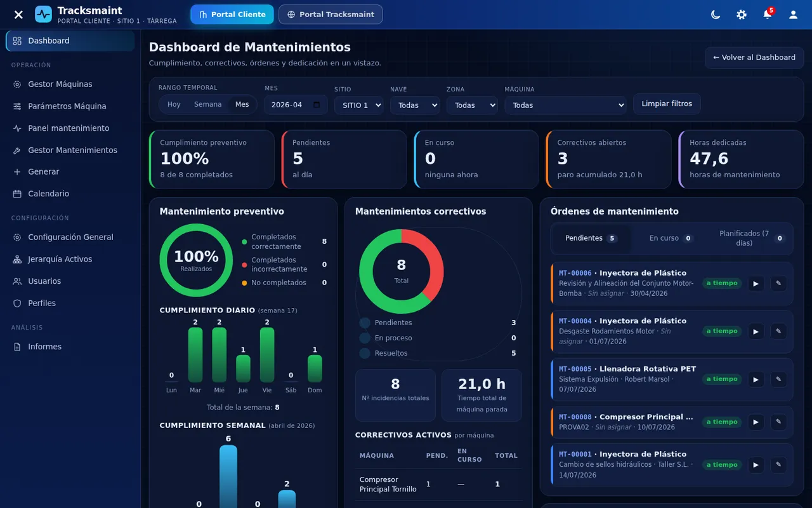Start order MT-00004 with the play icon
This screenshot has width=812, height=508.
(756, 331)
